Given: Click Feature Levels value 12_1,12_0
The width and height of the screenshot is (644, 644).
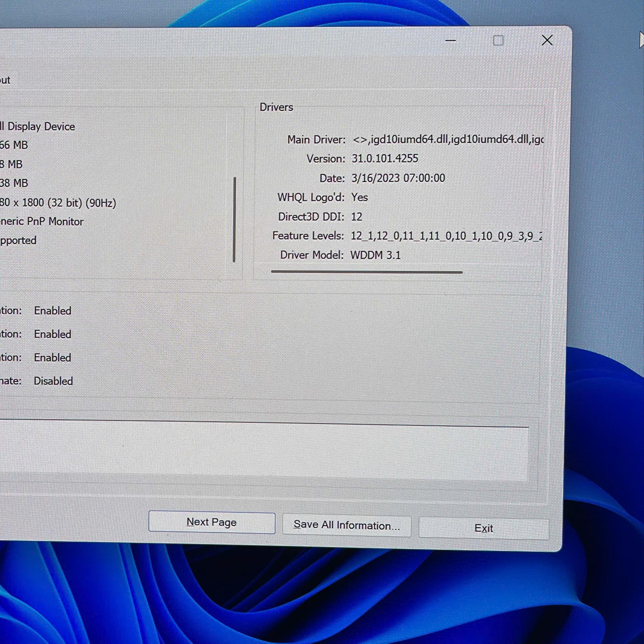Looking at the screenshot, I should pyautogui.click(x=446, y=236).
